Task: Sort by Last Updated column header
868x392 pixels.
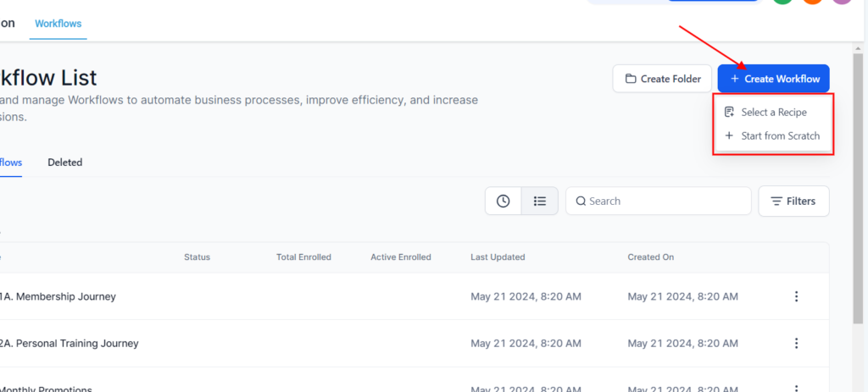Action: (x=498, y=257)
